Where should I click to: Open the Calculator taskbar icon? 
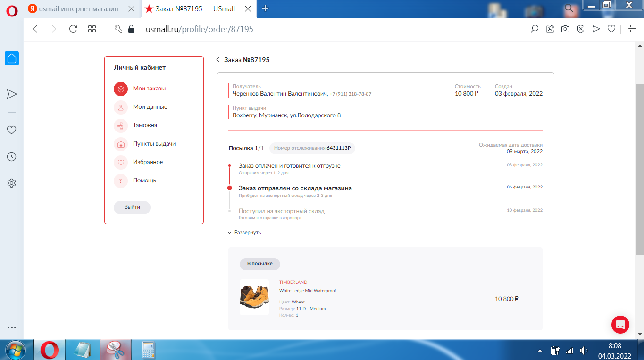coord(149,350)
